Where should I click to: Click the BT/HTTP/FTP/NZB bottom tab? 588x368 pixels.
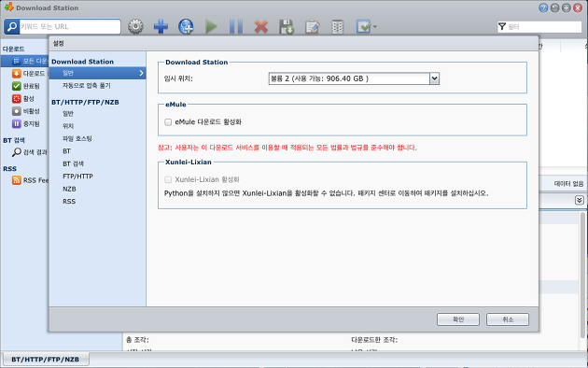[x=46, y=359]
